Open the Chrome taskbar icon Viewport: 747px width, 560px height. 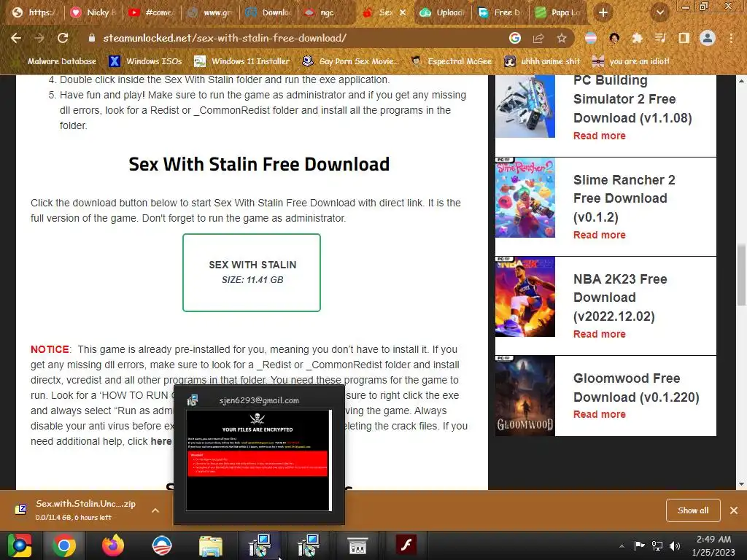point(64,545)
